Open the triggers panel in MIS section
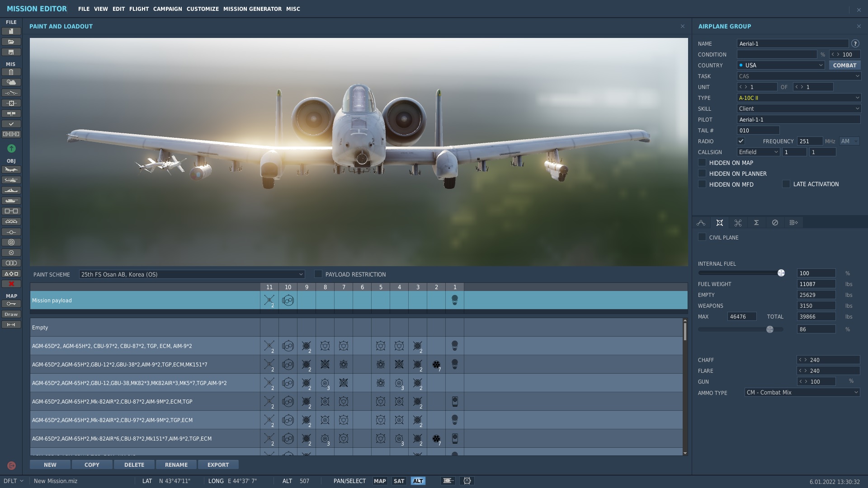Image resolution: width=868 pixels, height=488 pixels. [x=11, y=92]
